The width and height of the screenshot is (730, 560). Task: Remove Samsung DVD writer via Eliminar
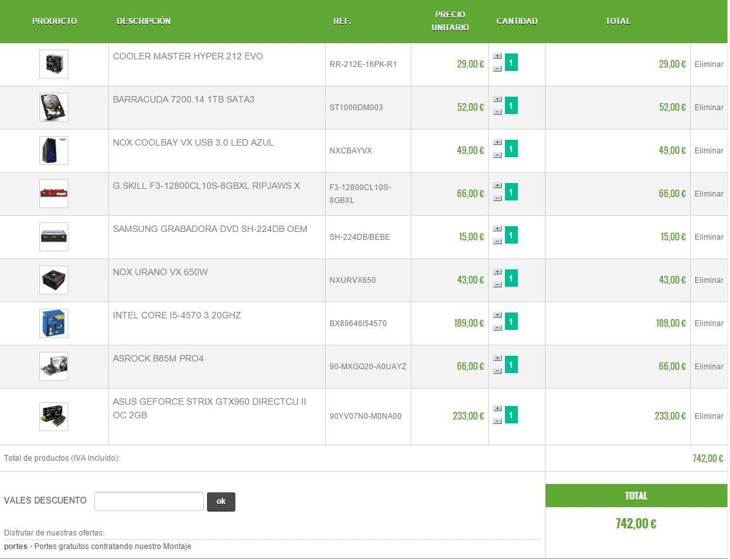(709, 237)
